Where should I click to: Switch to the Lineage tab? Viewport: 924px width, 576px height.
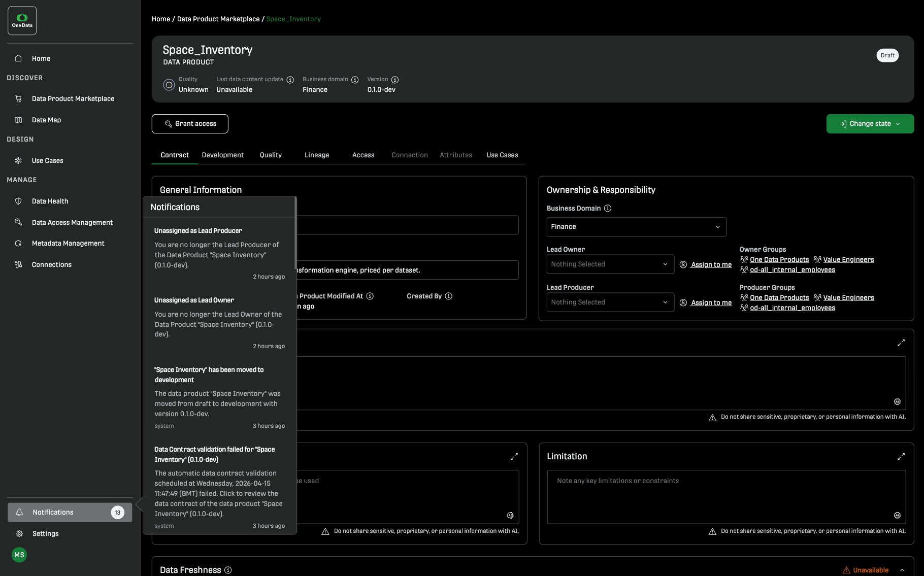click(x=317, y=155)
